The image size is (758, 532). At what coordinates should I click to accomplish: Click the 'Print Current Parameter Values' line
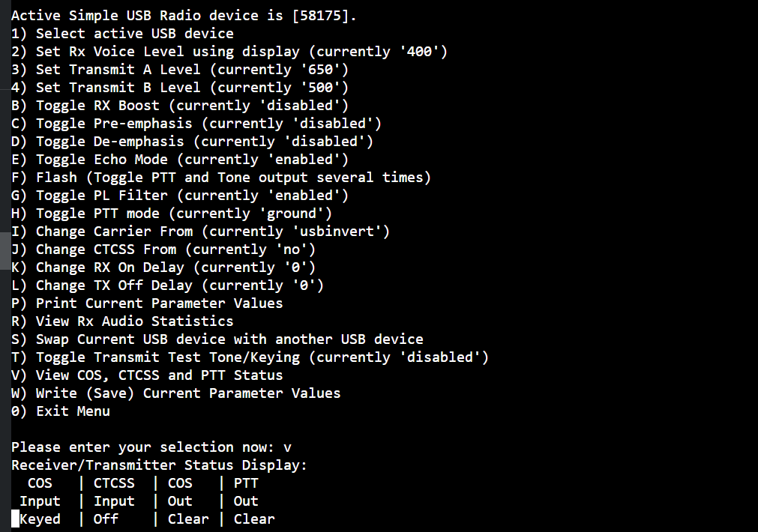pyautogui.click(x=147, y=303)
